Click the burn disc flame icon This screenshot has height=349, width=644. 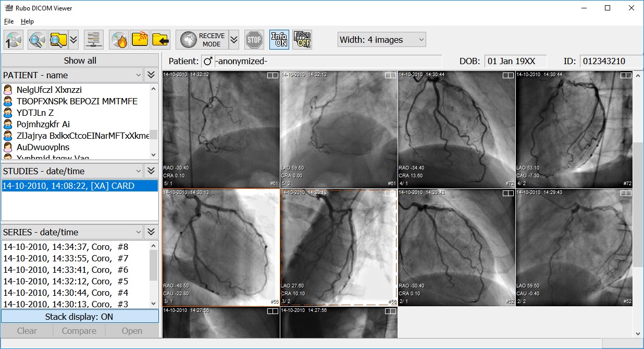tap(119, 40)
